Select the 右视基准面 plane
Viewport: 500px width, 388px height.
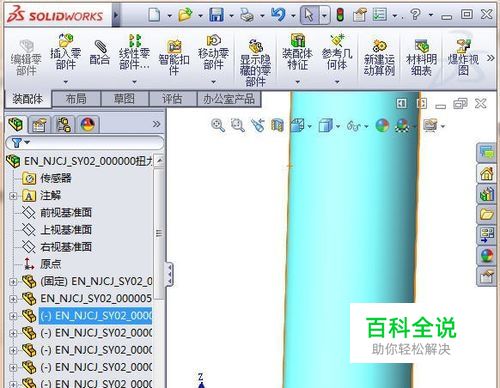(66, 247)
